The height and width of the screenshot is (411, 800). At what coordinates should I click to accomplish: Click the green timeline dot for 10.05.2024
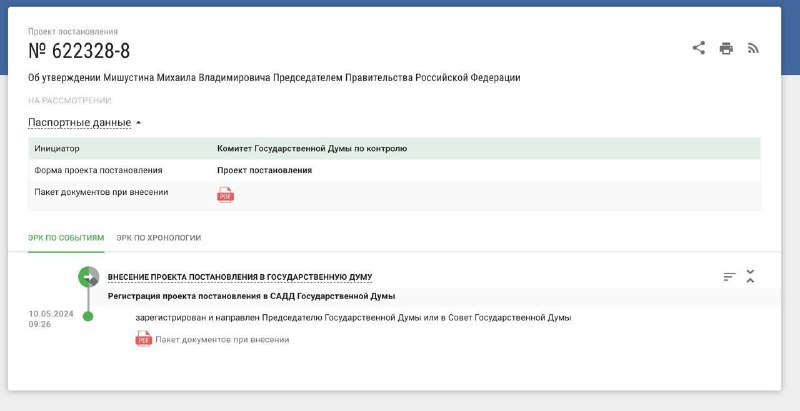click(x=88, y=316)
